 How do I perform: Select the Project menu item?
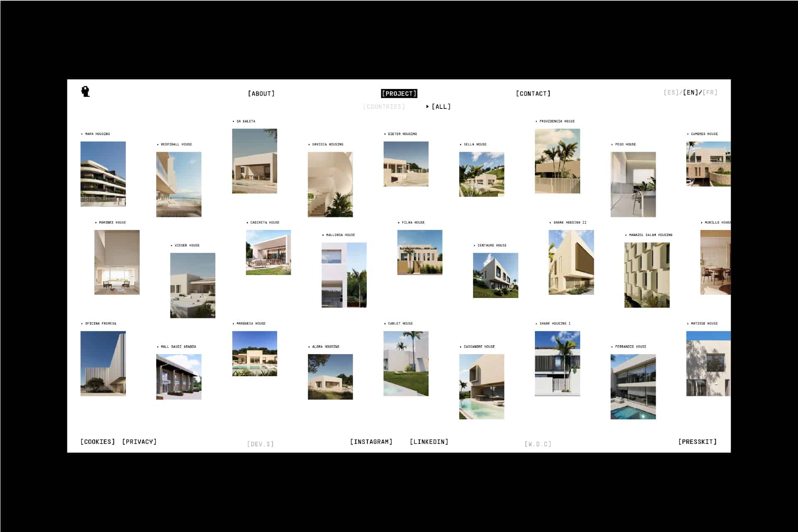[399, 94]
